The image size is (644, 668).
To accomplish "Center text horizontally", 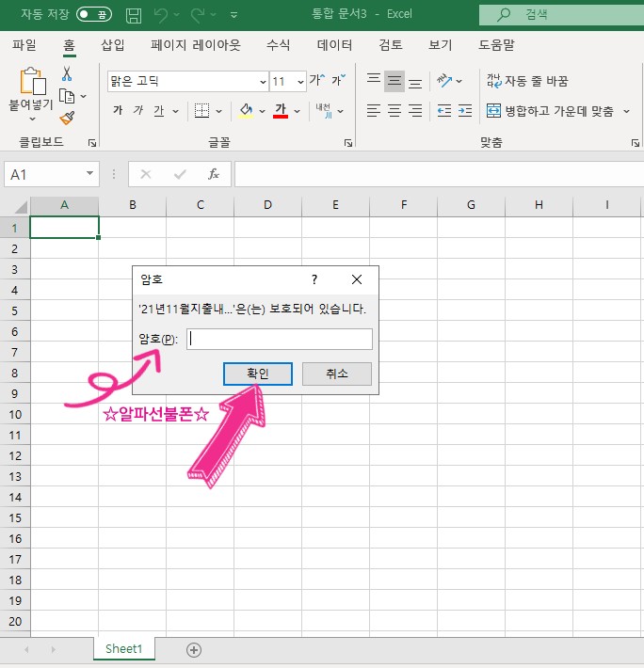I will (394, 111).
